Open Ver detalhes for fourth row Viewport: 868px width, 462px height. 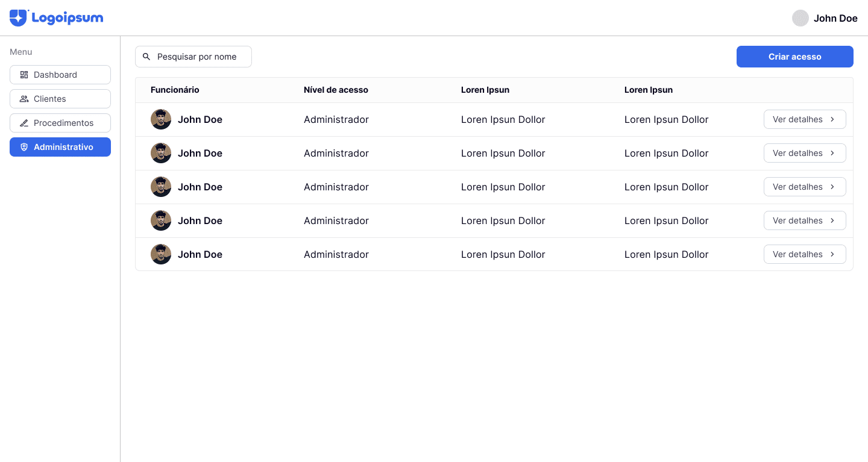804,220
